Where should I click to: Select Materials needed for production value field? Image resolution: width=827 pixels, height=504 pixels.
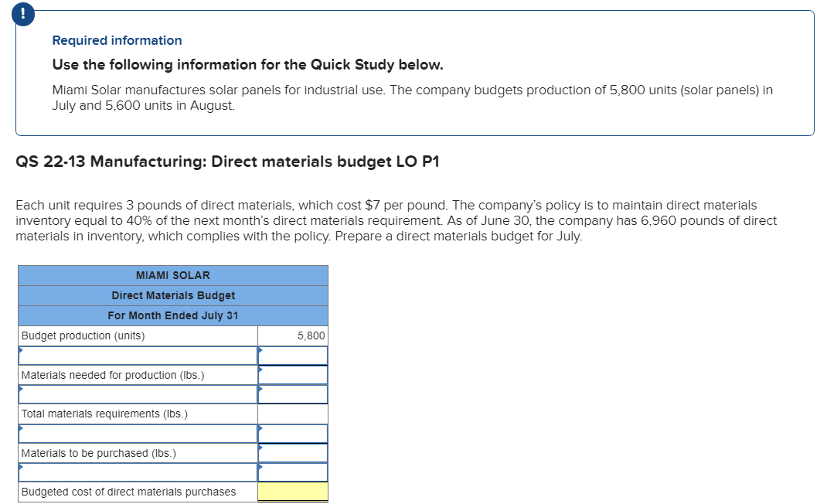[x=293, y=375]
